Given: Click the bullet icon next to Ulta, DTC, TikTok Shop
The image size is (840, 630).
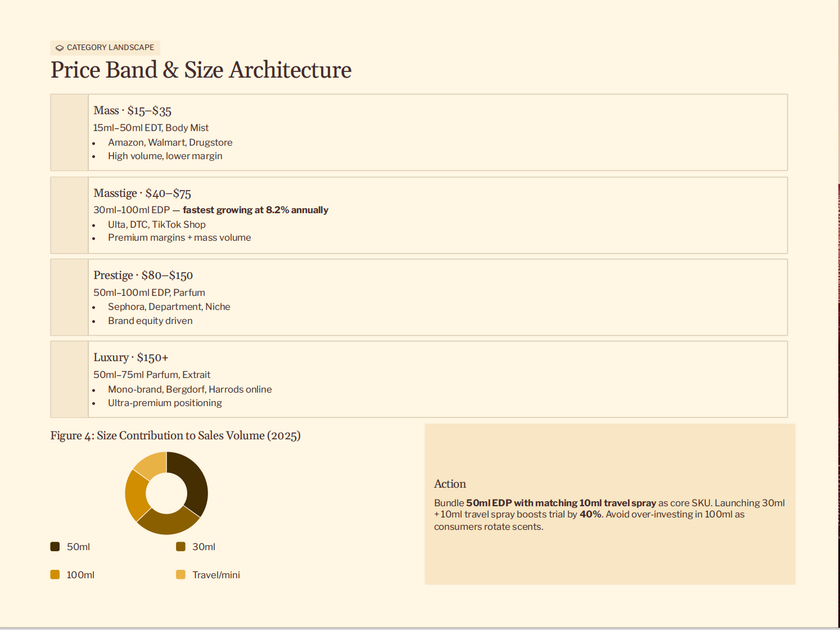Looking at the screenshot, I should [x=94, y=226].
